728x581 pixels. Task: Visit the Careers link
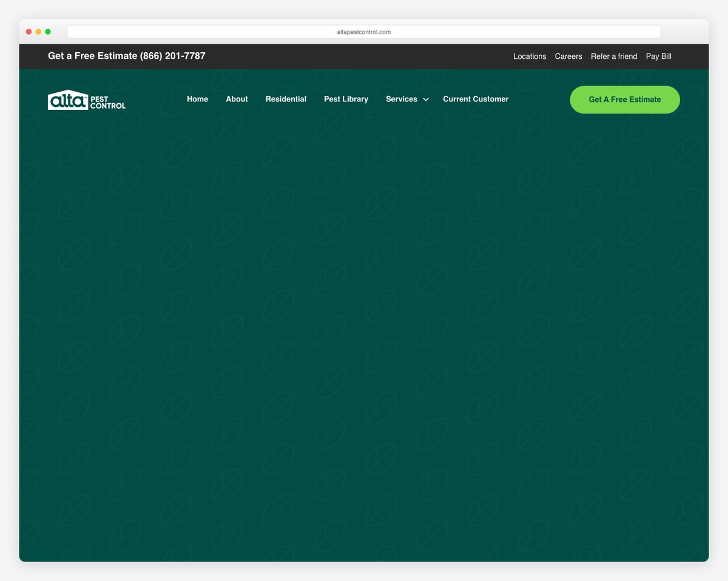[x=568, y=56]
